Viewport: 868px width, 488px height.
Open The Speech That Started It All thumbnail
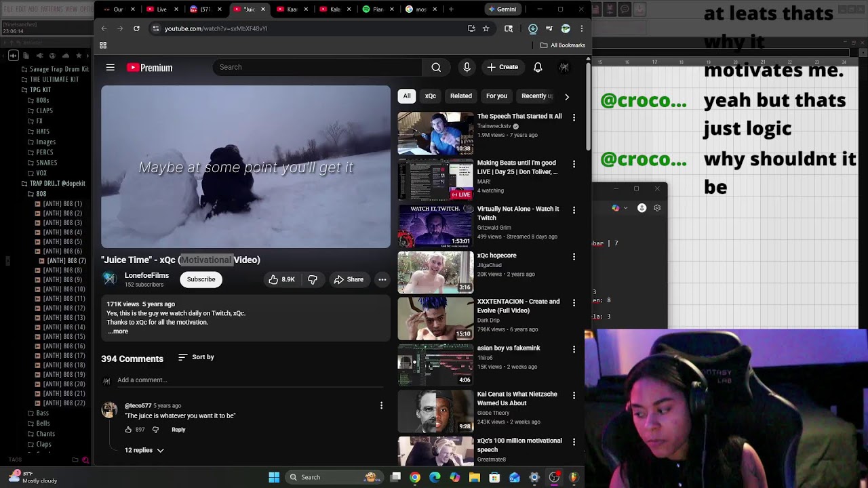click(x=435, y=134)
